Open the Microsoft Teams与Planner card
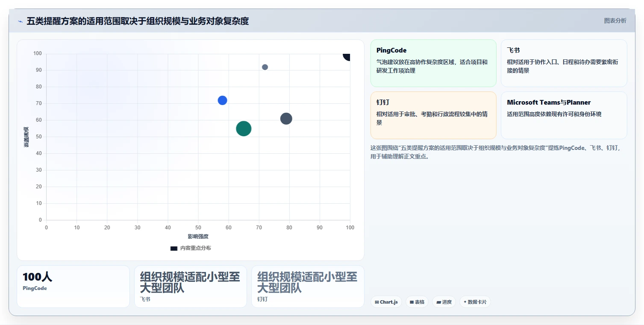 tap(564, 115)
